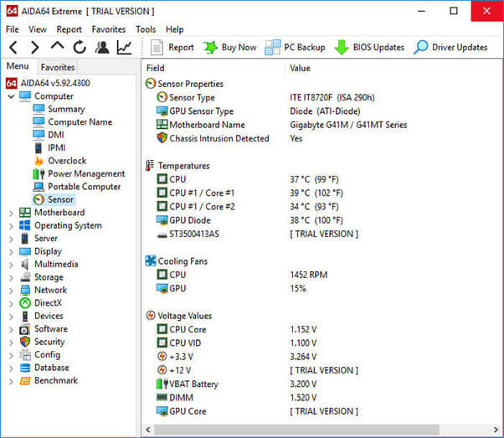The width and height of the screenshot is (504, 438).
Task: Expand the DirectX tree node
Action: pos(11,303)
